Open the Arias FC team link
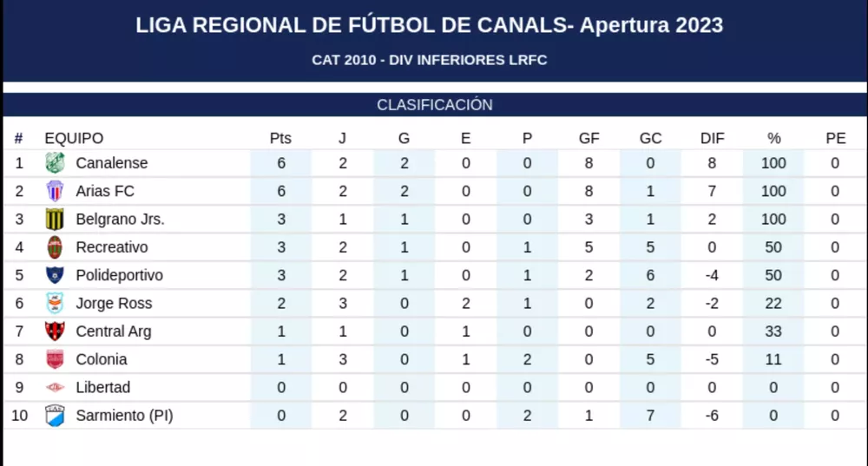The width and height of the screenshot is (868, 466). (105, 191)
